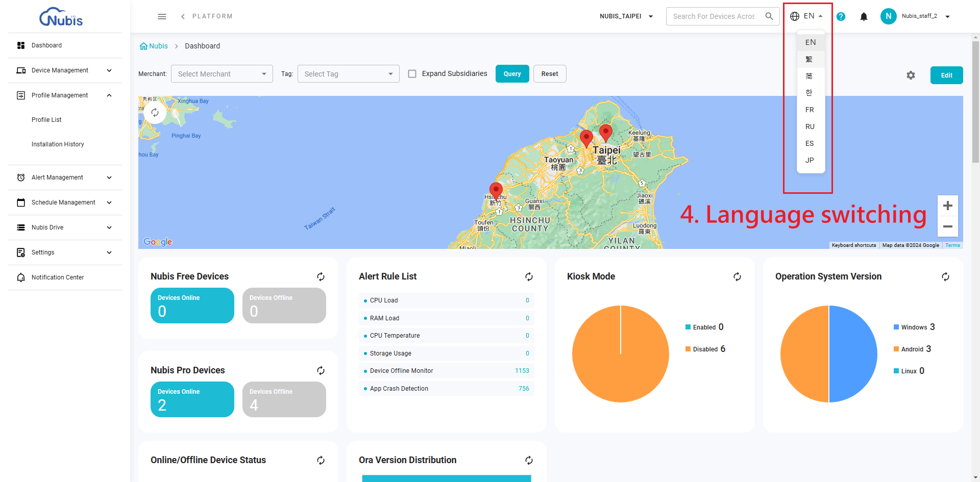This screenshot has width=980, height=482.
Task: Click the page vertical scrollbar
Action: coord(975,102)
